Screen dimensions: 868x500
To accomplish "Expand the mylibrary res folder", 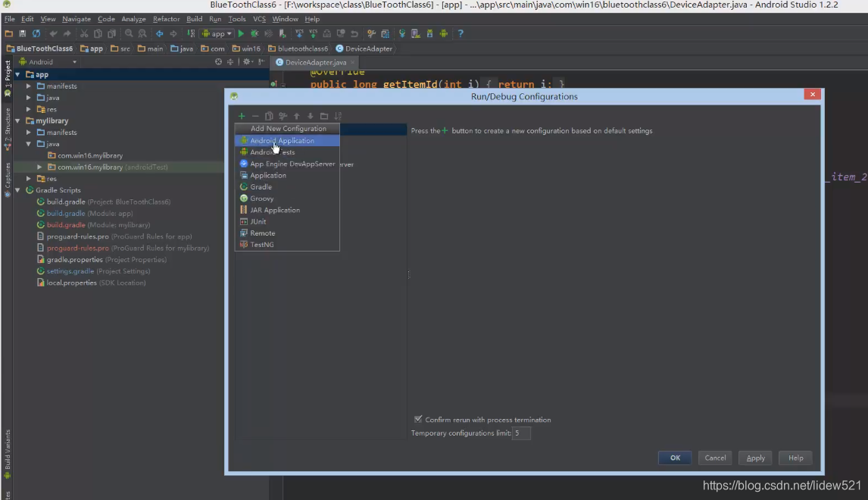I will [28, 178].
